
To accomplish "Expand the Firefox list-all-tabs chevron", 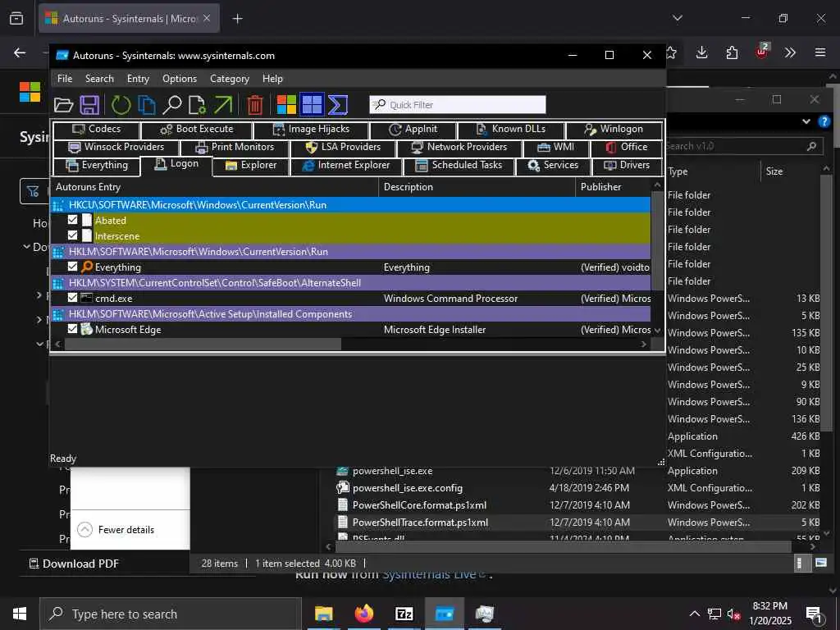I will [x=677, y=18].
